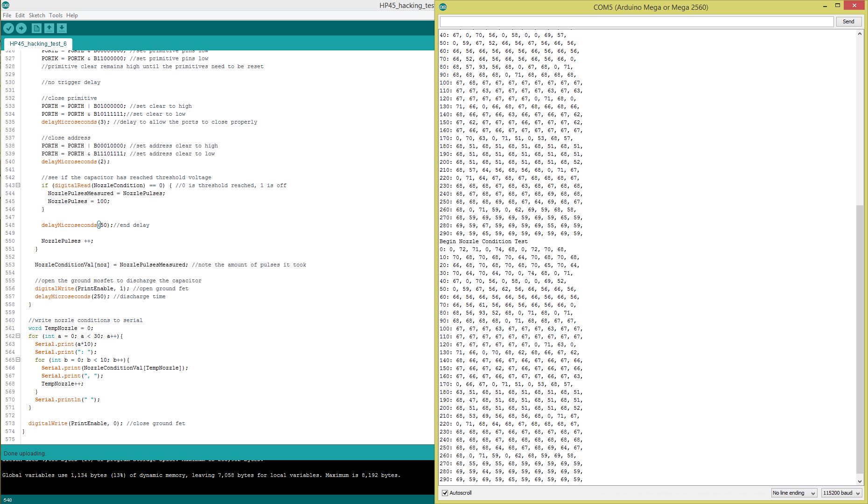Collapse the inner for loop fold at line 565
This screenshot has height=504, width=868.
coord(18,360)
